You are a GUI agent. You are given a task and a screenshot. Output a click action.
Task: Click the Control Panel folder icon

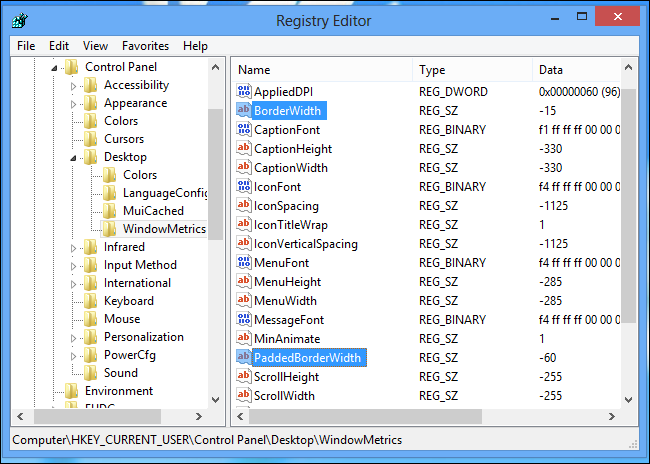pos(71,67)
